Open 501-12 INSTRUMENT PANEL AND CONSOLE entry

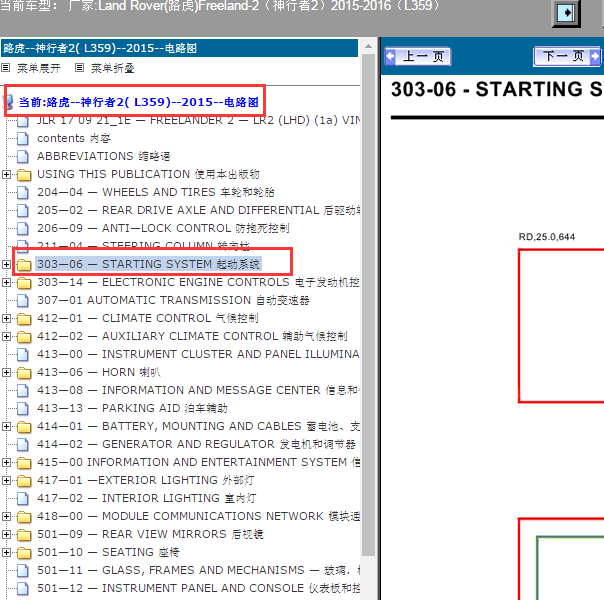click(x=199, y=588)
